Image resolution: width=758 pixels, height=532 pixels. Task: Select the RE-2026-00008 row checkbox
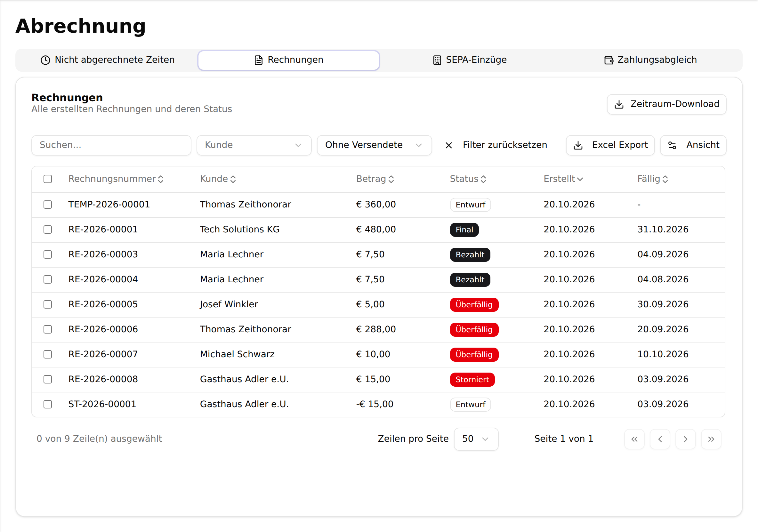tap(48, 379)
